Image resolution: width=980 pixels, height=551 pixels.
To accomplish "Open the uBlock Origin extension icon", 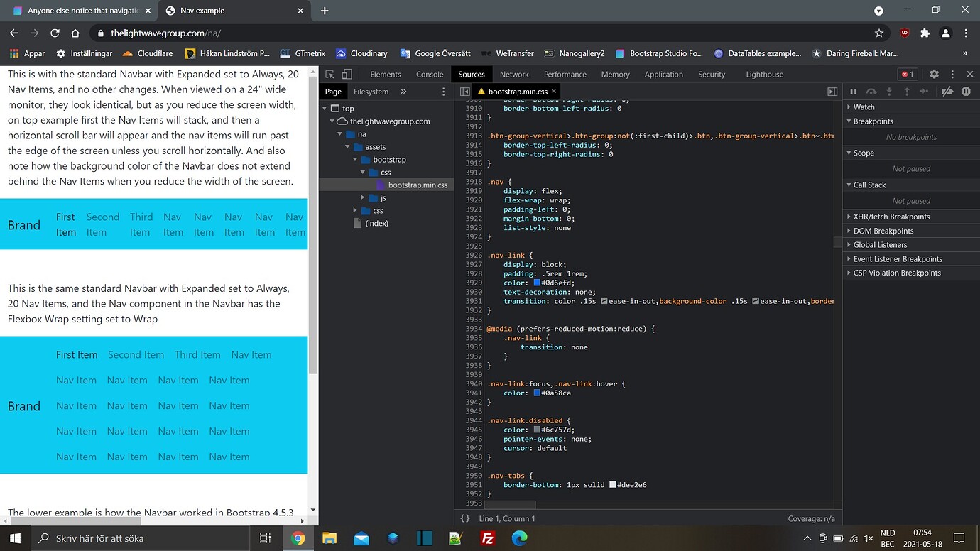I will tap(905, 33).
